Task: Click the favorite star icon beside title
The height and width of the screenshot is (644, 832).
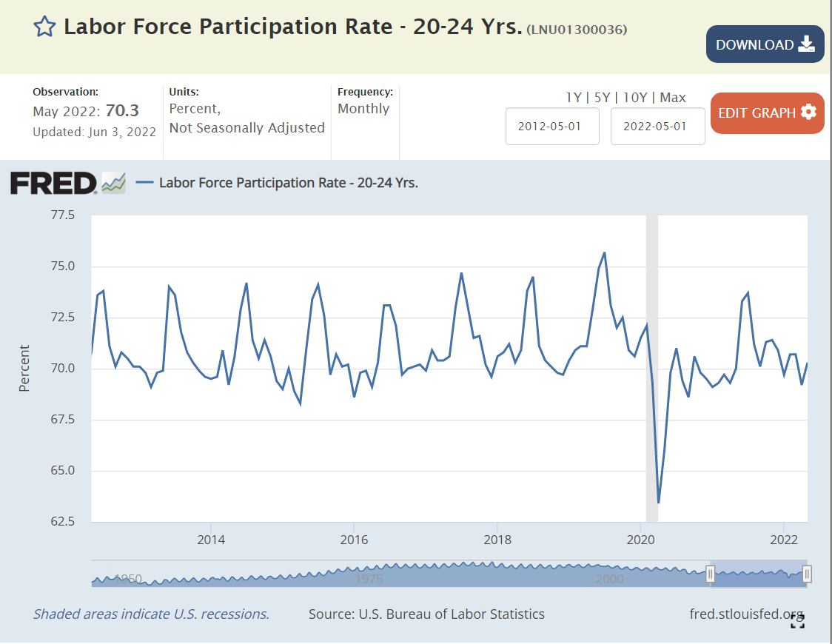Action: (x=44, y=27)
